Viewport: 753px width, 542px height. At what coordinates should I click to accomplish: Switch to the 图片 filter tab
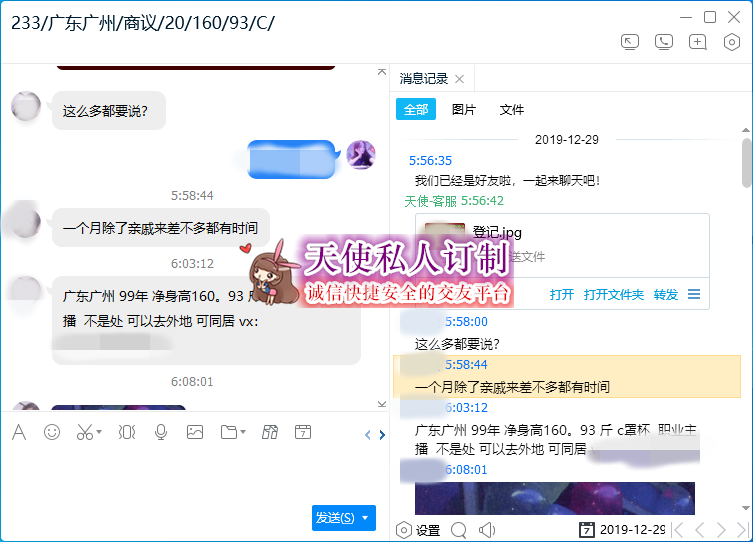click(x=464, y=109)
